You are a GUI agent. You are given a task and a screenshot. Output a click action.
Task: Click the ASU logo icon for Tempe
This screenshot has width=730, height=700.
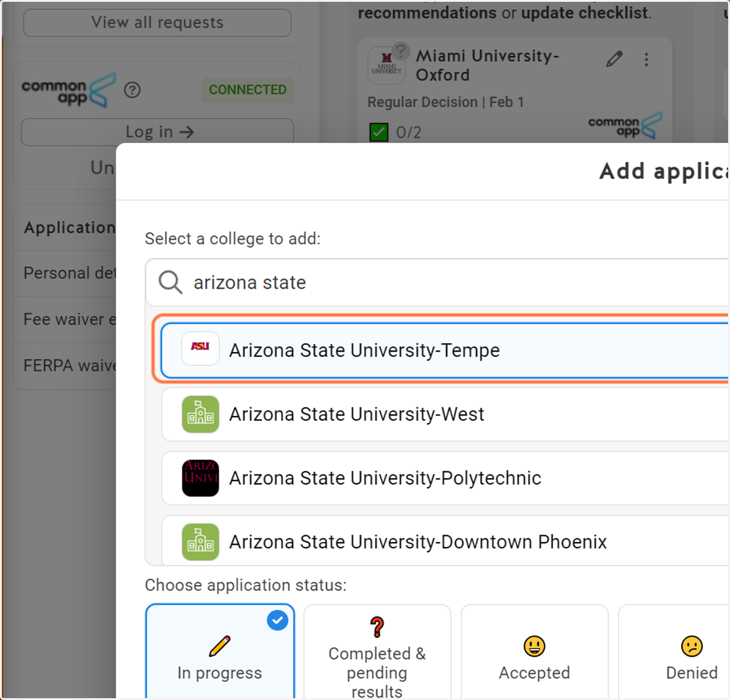(x=200, y=348)
